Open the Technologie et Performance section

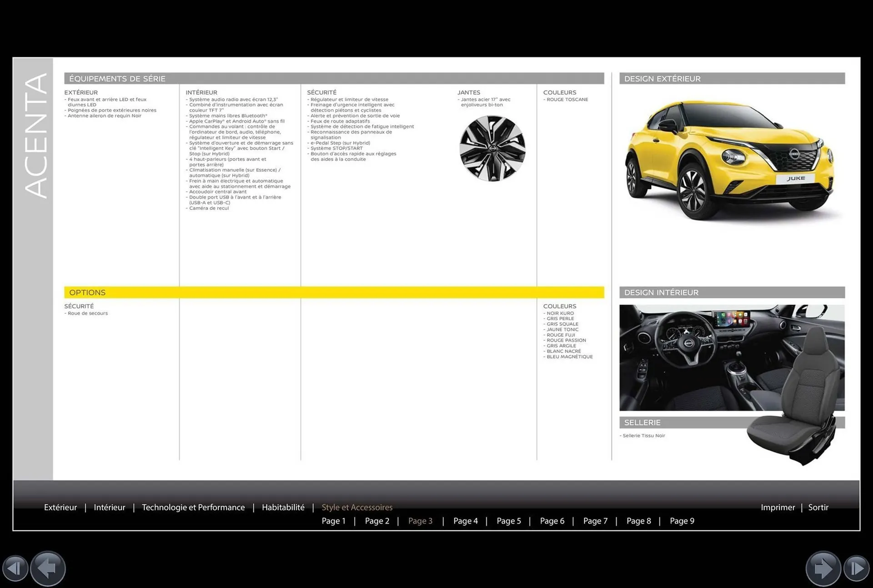pos(193,507)
